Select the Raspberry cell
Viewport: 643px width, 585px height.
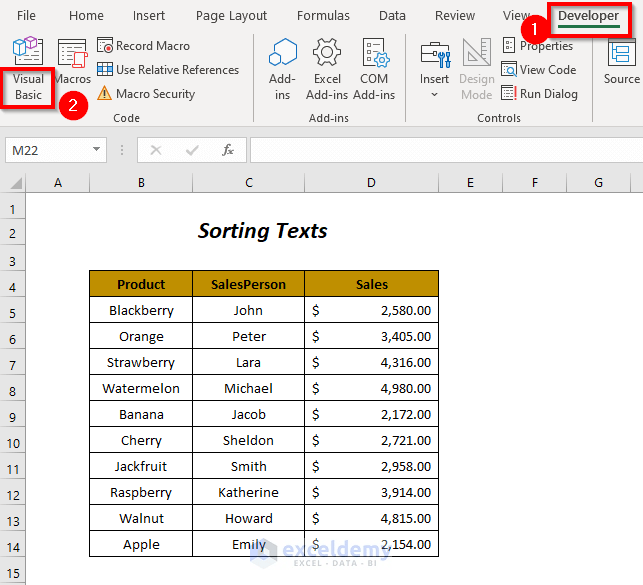141,492
